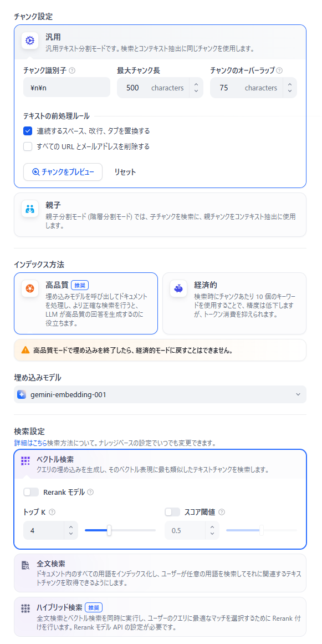
Task: Select the 全文検索 document search icon
Action: tap(25, 565)
